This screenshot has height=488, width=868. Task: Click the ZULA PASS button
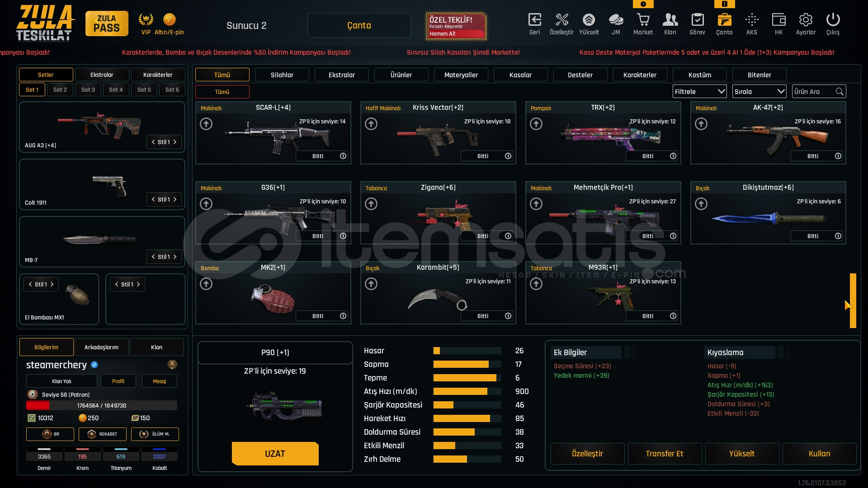(x=107, y=23)
